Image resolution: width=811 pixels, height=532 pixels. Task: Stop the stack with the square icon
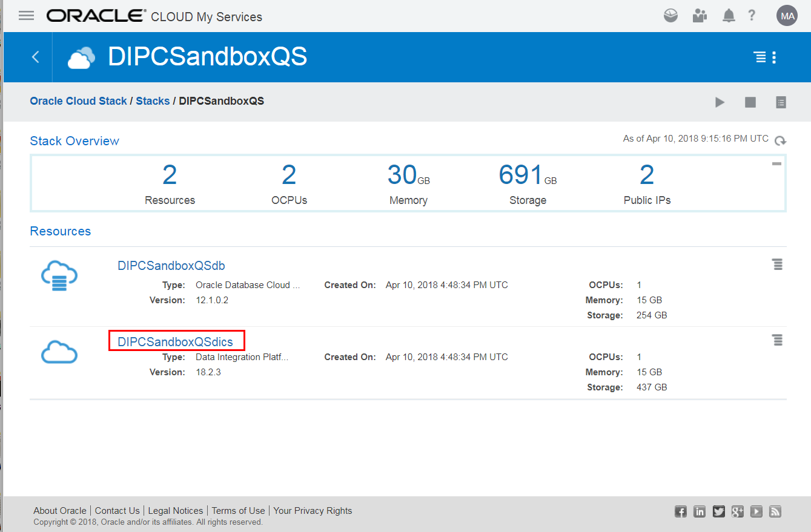pyautogui.click(x=750, y=102)
